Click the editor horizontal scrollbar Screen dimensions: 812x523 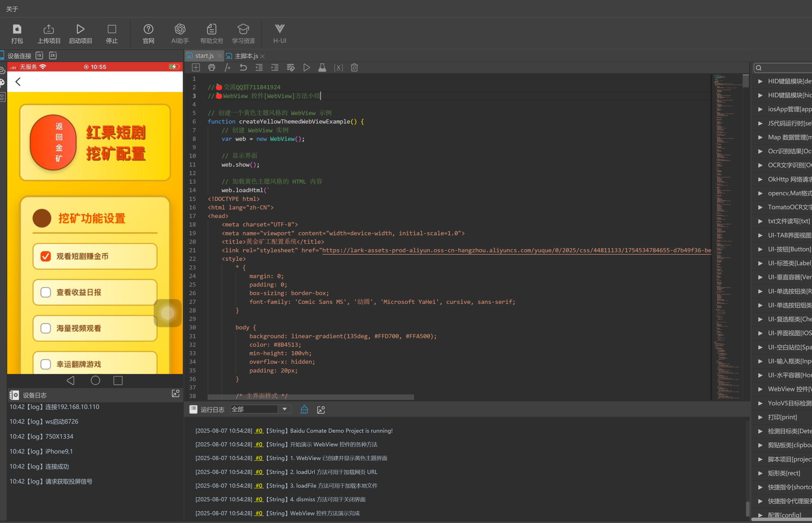(x=311, y=397)
